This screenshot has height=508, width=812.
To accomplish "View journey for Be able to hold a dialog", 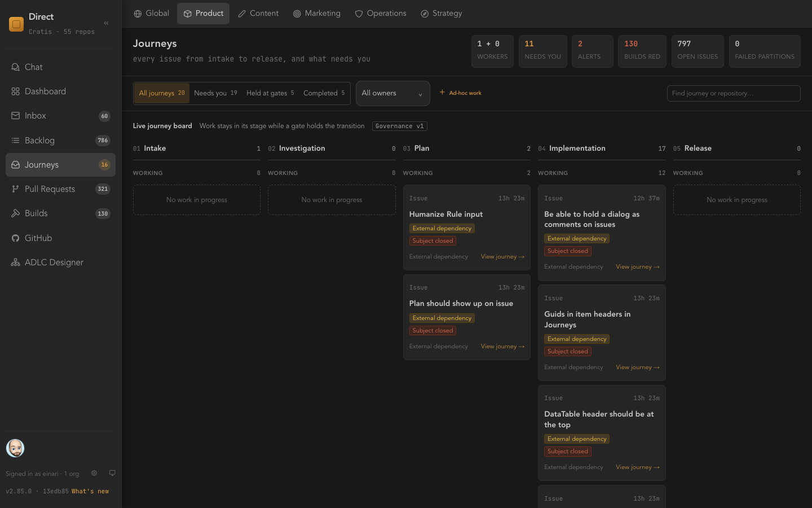I will point(638,267).
